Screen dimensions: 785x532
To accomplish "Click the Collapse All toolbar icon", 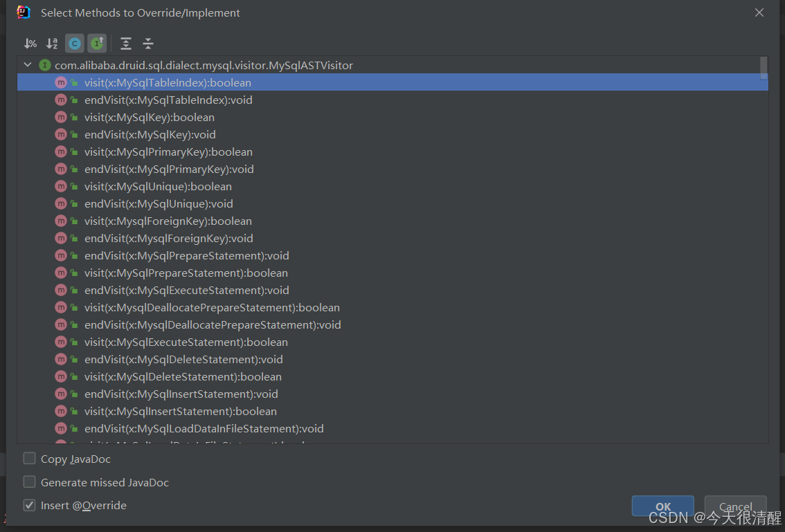I will tap(147, 43).
